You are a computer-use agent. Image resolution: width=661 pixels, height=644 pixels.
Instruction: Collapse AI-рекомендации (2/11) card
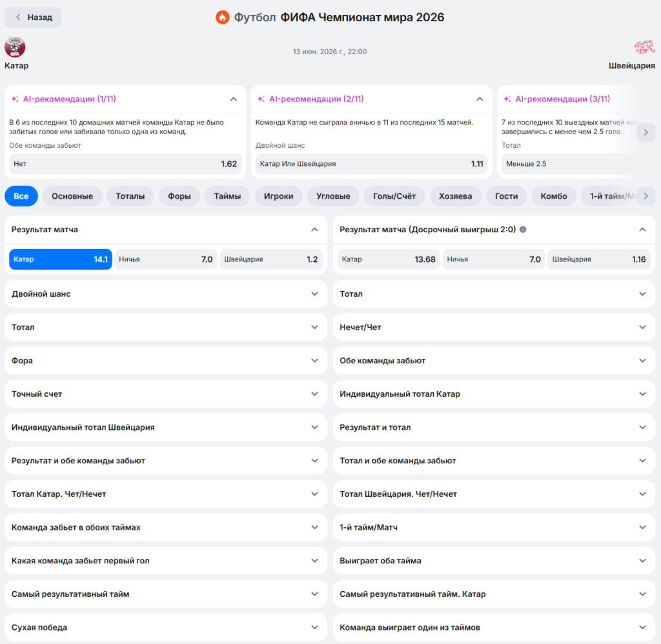[480, 99]
